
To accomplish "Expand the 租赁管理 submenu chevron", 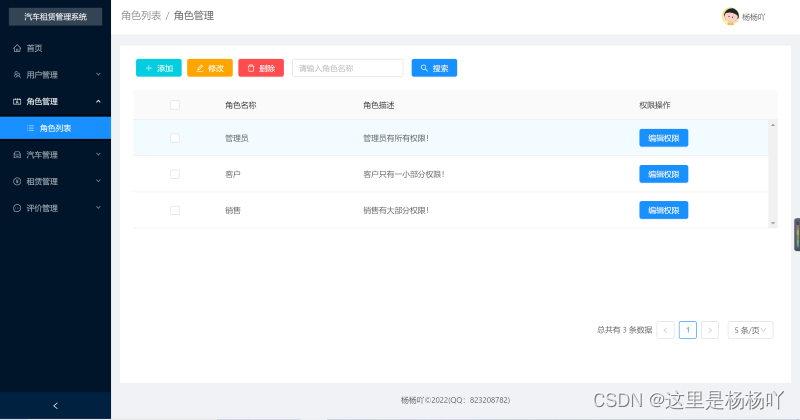I will coord(98,181).
